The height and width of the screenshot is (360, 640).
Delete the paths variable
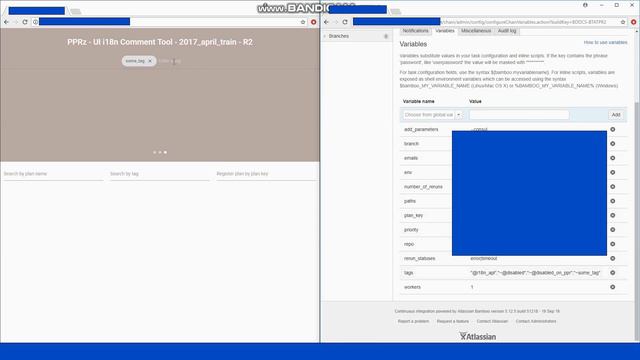pyautogui.click(x=613, y=201)
